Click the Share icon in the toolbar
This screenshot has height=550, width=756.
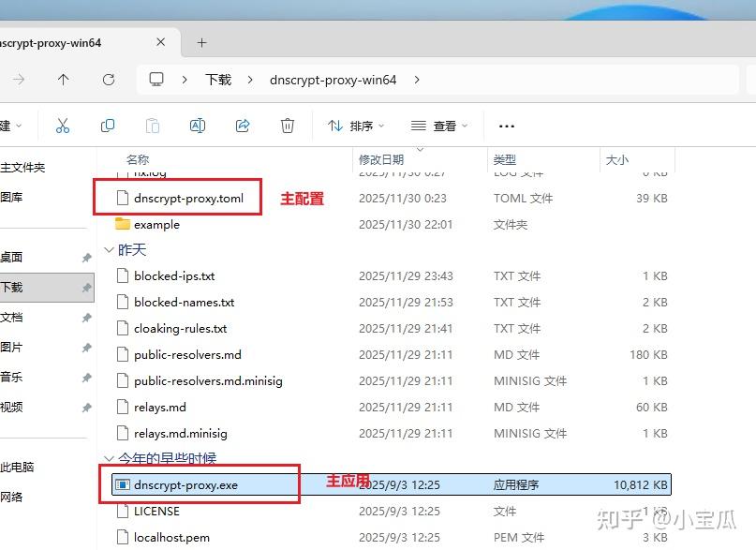[243, 124]
